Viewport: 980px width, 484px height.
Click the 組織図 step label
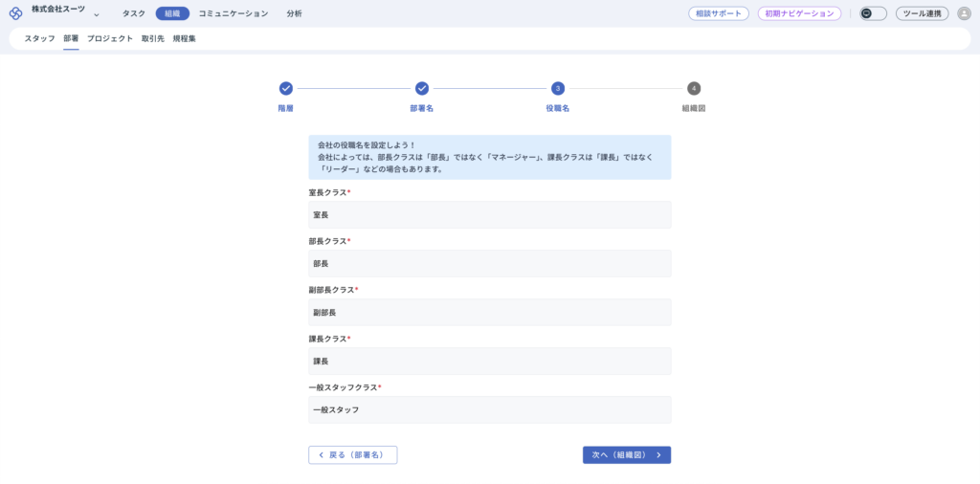pos(694,109)
